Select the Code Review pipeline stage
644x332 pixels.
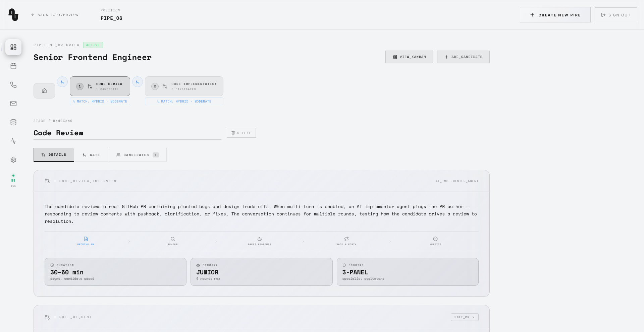coord(100,86)
